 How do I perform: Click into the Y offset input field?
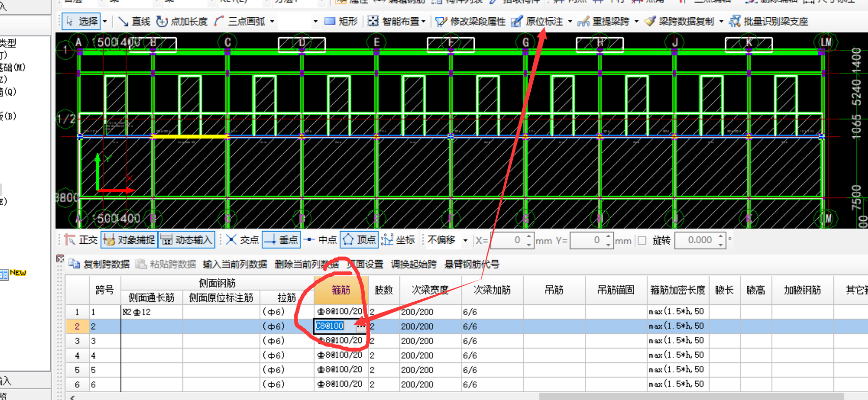(586, 240)
